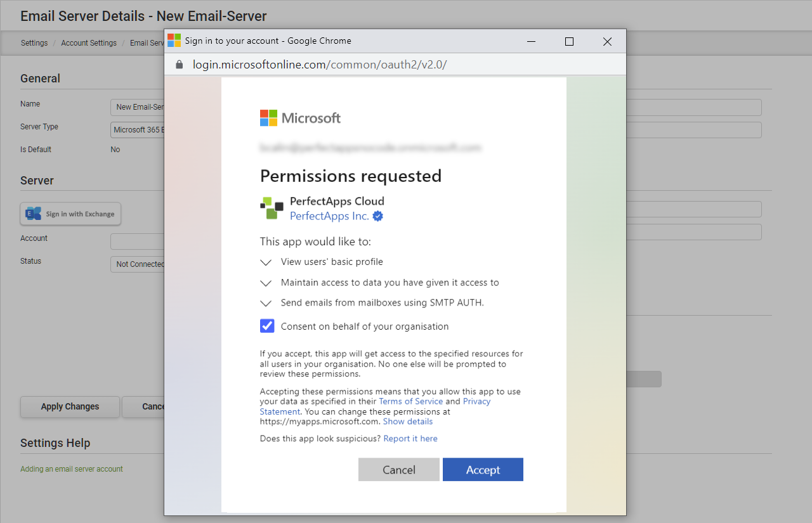The image size is (812, 523).
Task: Open the Terms of Service link
Action: click(x=411, y=401)
